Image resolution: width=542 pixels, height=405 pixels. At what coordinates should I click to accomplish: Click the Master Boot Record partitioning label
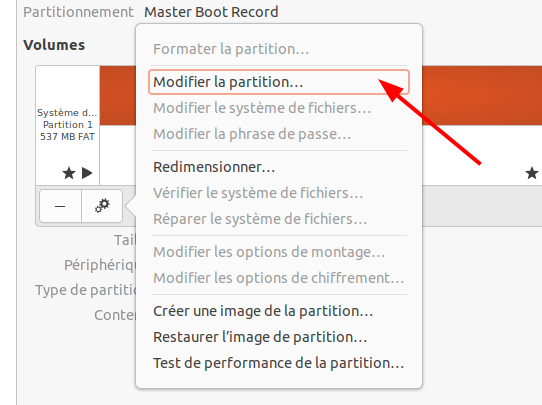point(211,12)
